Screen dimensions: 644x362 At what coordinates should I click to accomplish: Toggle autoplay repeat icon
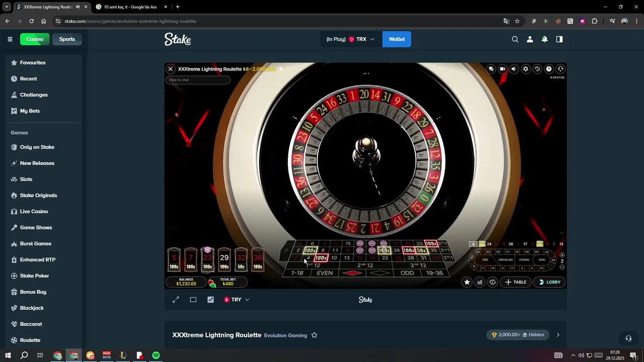coord(493,282)
